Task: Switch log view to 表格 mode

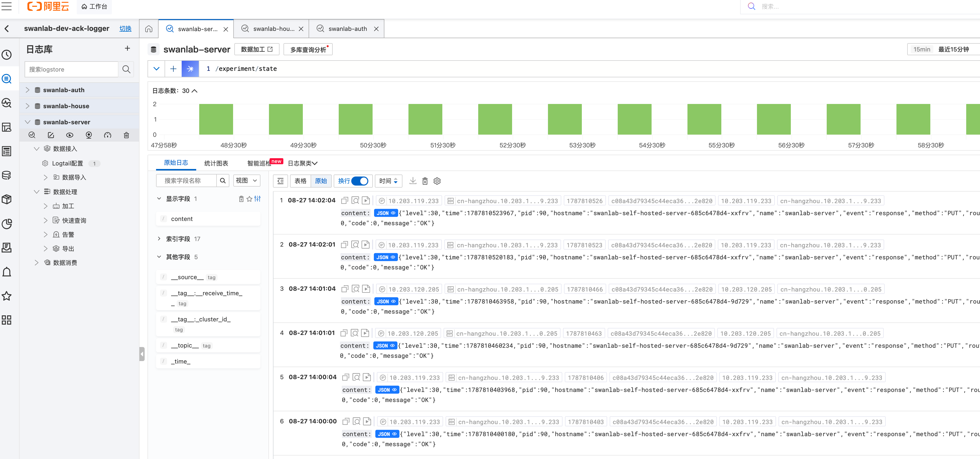Action: (301, 181)
